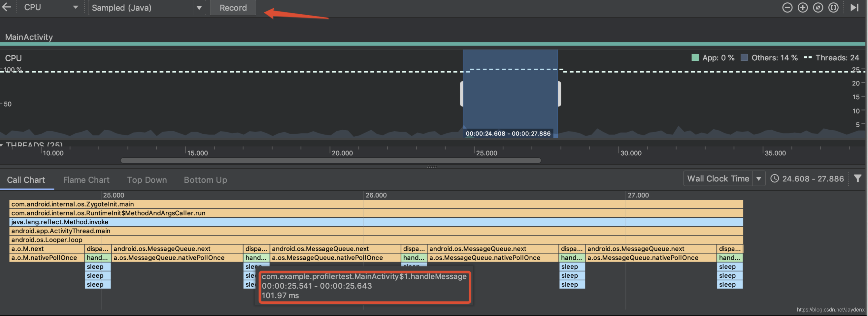Screen dimensions: 868x316
Task: Click the 15.000 mark on timeline axis
Action: 197,153
